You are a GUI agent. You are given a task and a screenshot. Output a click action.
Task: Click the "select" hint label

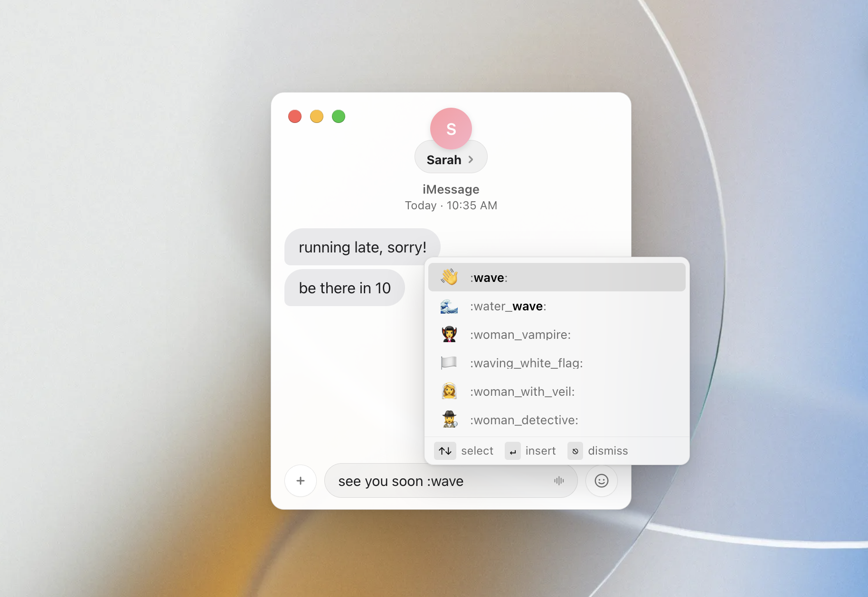pyautogui.click(x=477, y=451)
